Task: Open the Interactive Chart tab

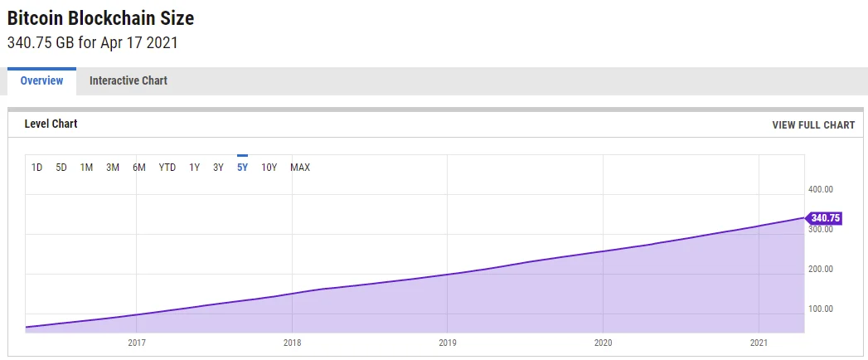Action: click(129, 80)
